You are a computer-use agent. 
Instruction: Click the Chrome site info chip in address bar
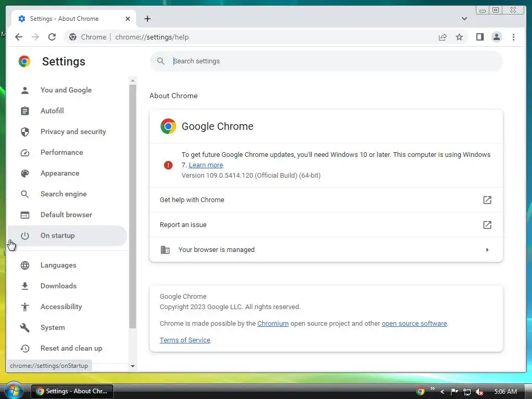(x=87, y=37)
